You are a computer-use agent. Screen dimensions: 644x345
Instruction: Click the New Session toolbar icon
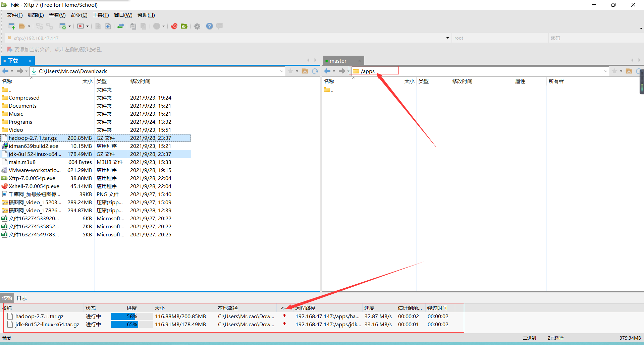coord(12,26)
